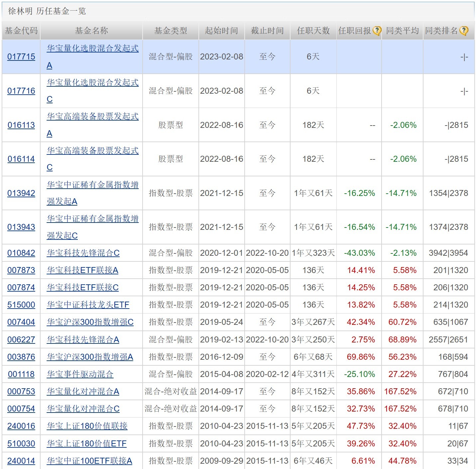Open fund code link 240014
The height and width of the screenshot is (469, 476).
point(21,461)
